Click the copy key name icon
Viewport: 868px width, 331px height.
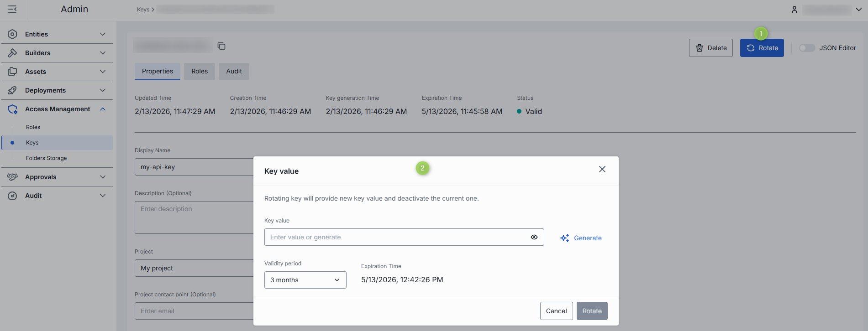pyautogui.click(x=221, y=46)
